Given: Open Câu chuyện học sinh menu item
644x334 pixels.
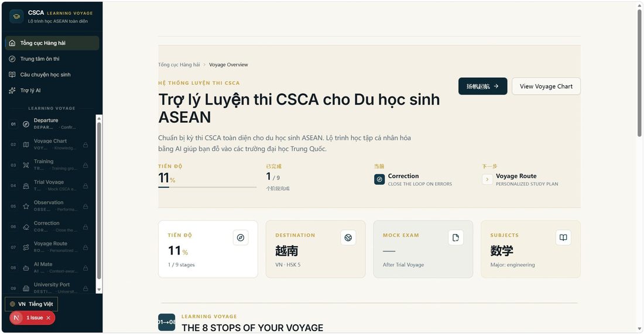Looking at the screenshot, I should click(52, 75).
